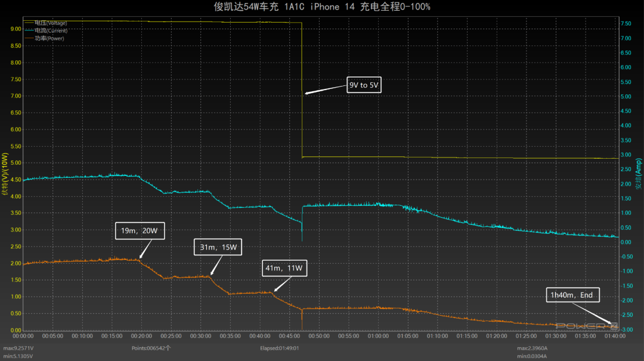Click the cyan Current legend line swatch
The height and width of the screenshot is (361, 644).
[x=29, y=30]
